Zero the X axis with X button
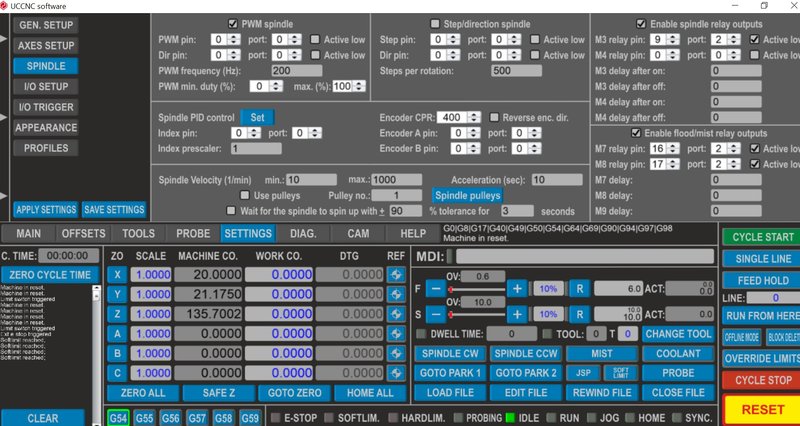The image size is (800, 426). pyautogui.click(x=117, y=275)
